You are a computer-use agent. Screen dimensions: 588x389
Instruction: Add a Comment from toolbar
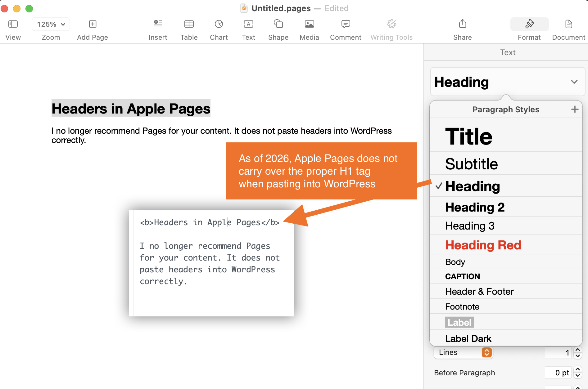(346, 24)
